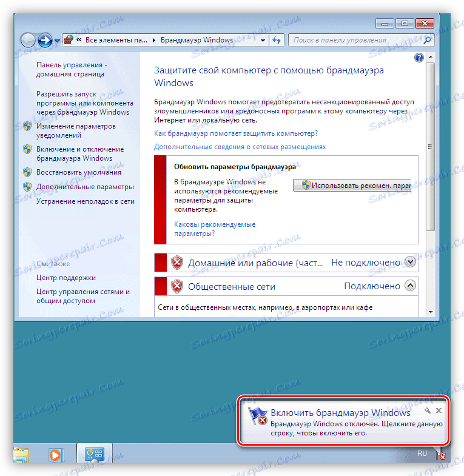Open 'Панель управления - домашняя страница'

pyautogui.click(x=72, y=70)
